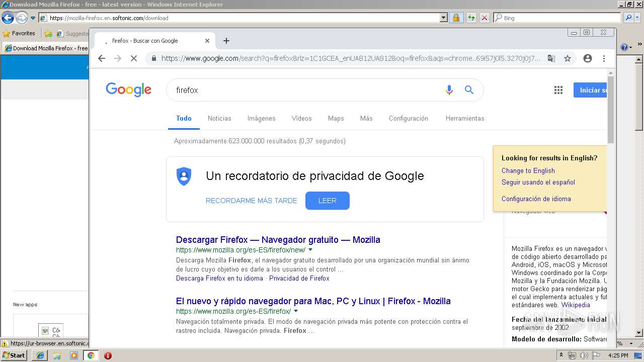
Task: Click the 'Change to English' link
Action: tap(528, 171)
